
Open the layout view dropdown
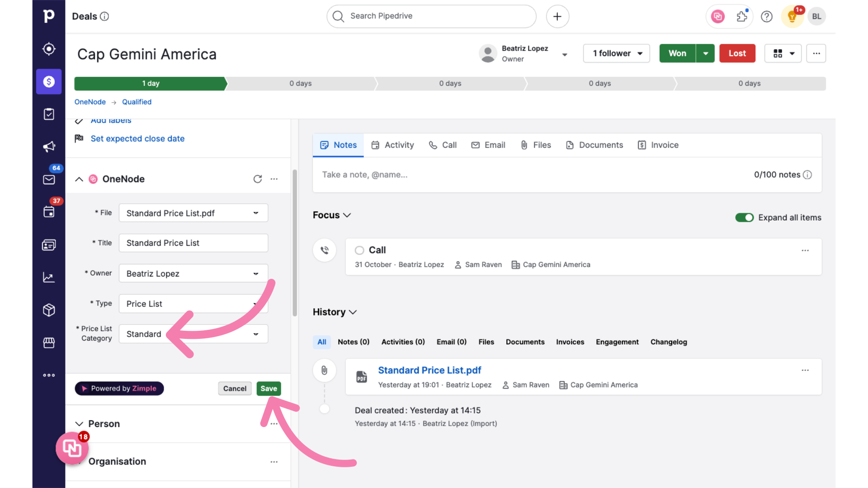783,53
